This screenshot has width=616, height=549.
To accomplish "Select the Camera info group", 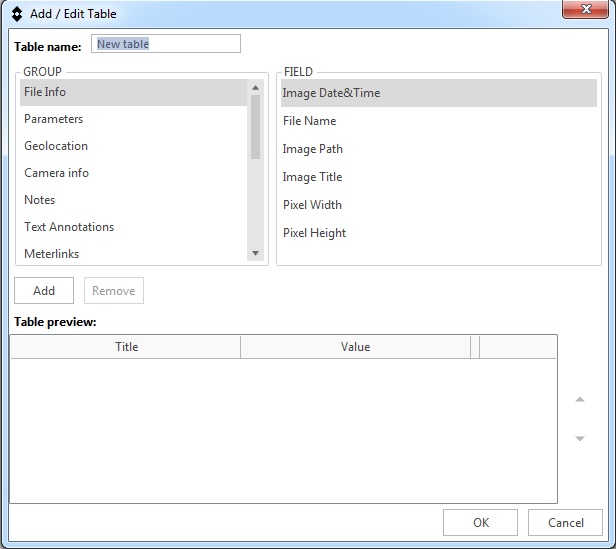I will [56, 173].
